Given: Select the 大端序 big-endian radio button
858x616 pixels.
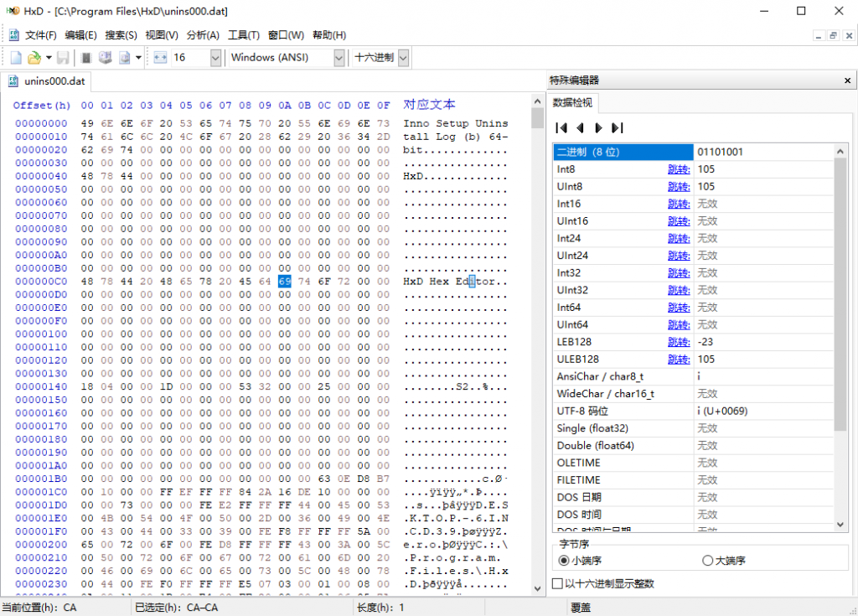Looking at the screenshot, I should point(708,561).
